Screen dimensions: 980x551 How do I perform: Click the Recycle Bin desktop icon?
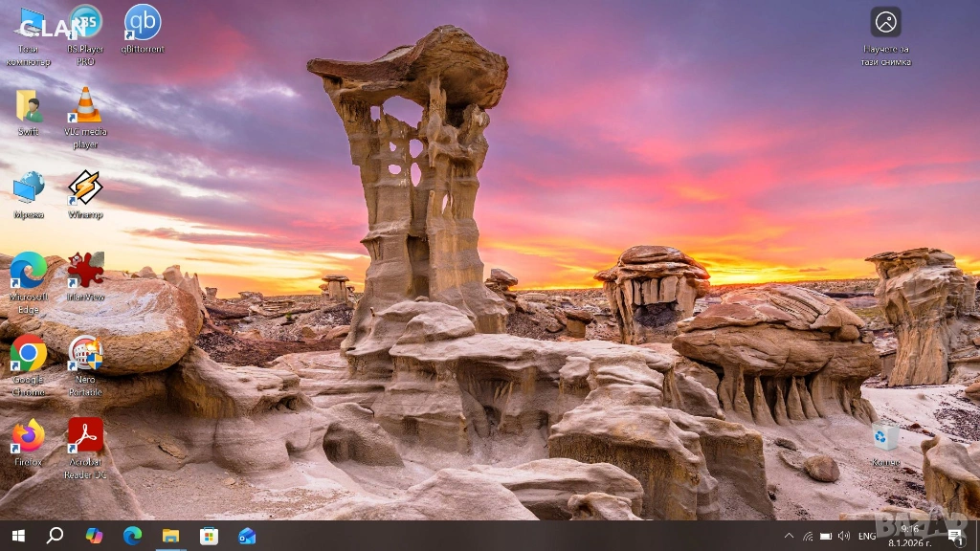pos(885,438)
